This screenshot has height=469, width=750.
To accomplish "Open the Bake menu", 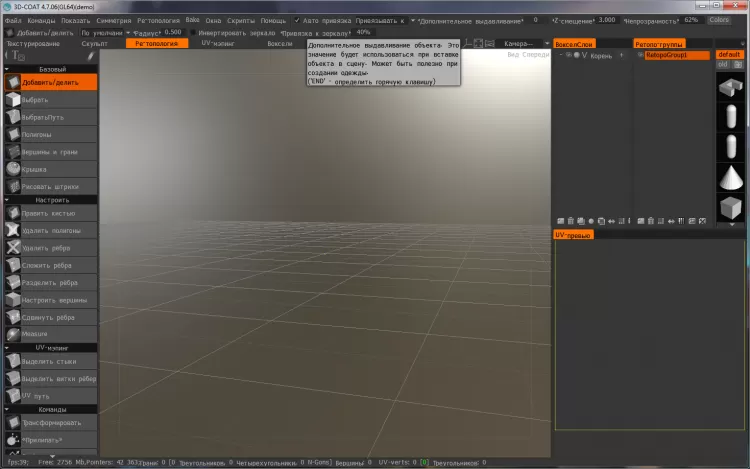I will tap(192, 20).
